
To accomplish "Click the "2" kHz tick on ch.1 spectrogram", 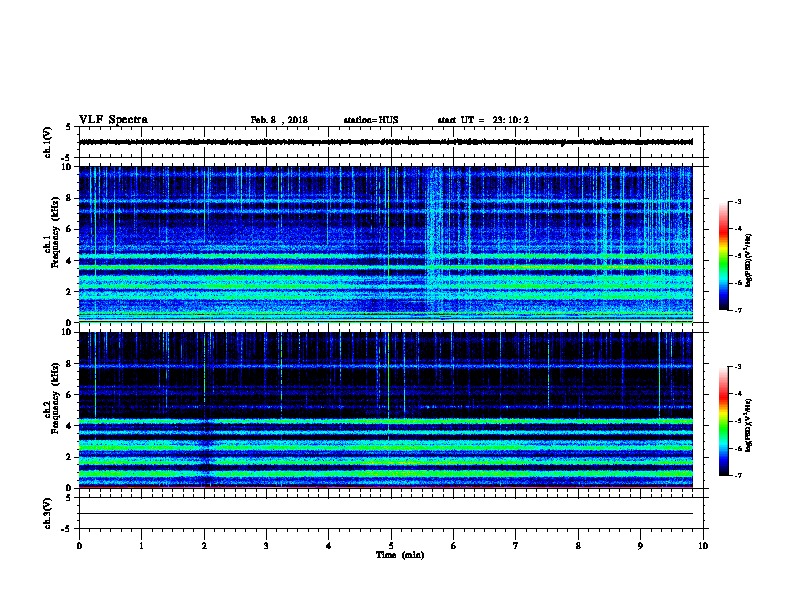I will pos(69,292).
